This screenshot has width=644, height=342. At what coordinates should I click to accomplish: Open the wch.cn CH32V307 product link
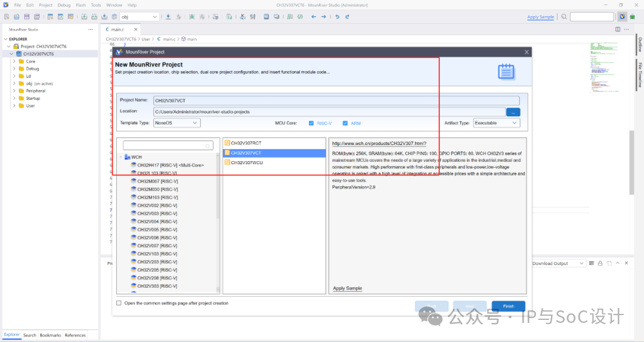(x=379, y=143)
